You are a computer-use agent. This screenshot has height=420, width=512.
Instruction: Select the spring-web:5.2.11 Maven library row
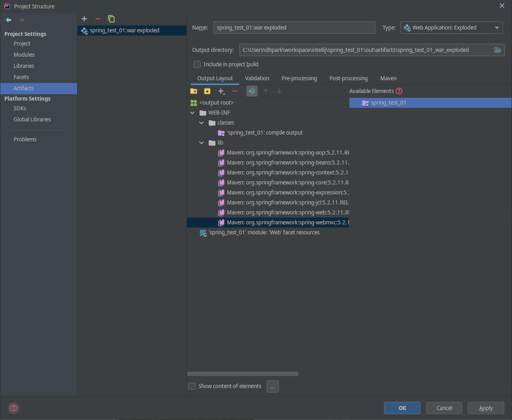point(268,212)
